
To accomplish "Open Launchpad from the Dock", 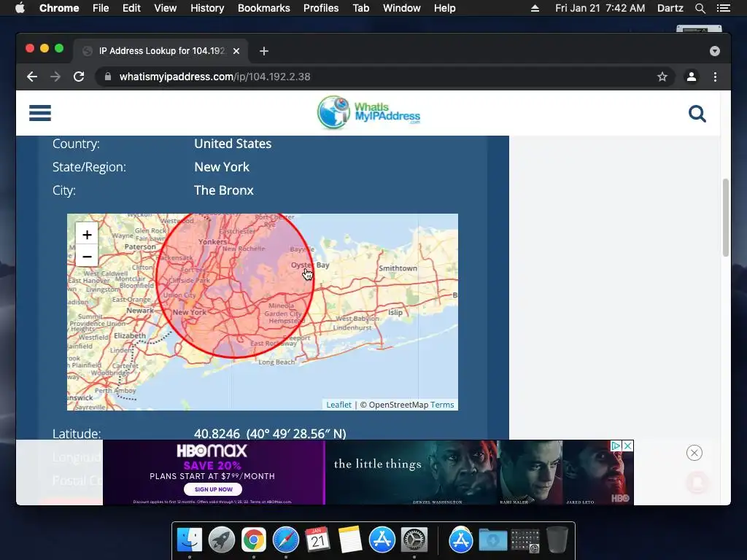I will pos(222,540).
